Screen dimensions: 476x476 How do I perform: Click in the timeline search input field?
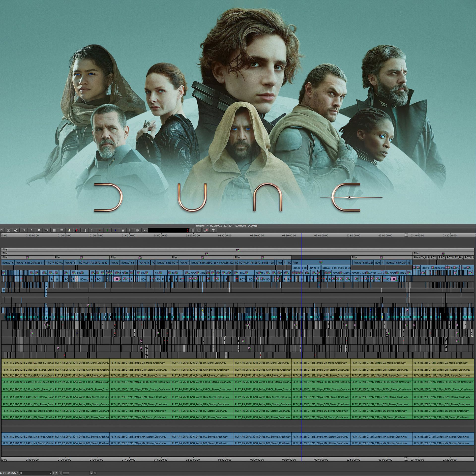36,473
